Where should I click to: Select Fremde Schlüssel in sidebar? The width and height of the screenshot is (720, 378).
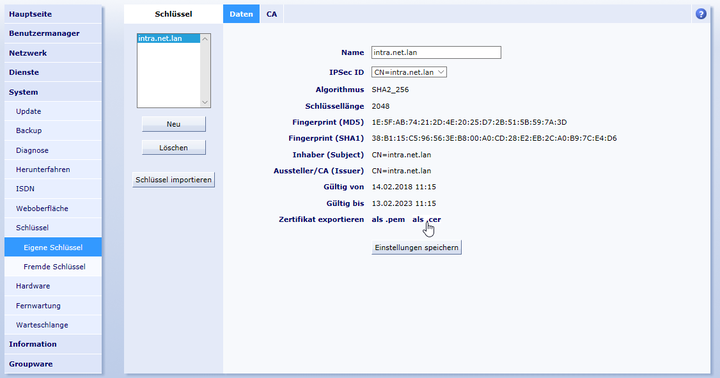[x=53, y=266]
